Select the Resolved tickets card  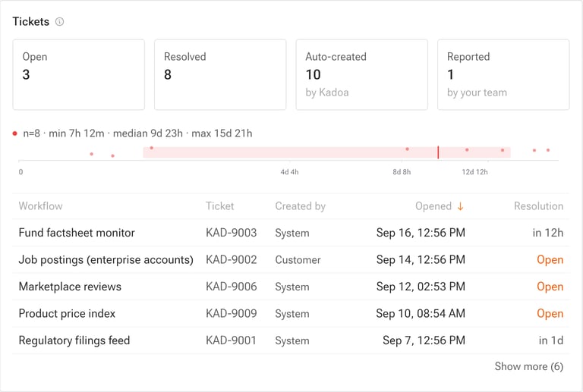coord(220,74)
